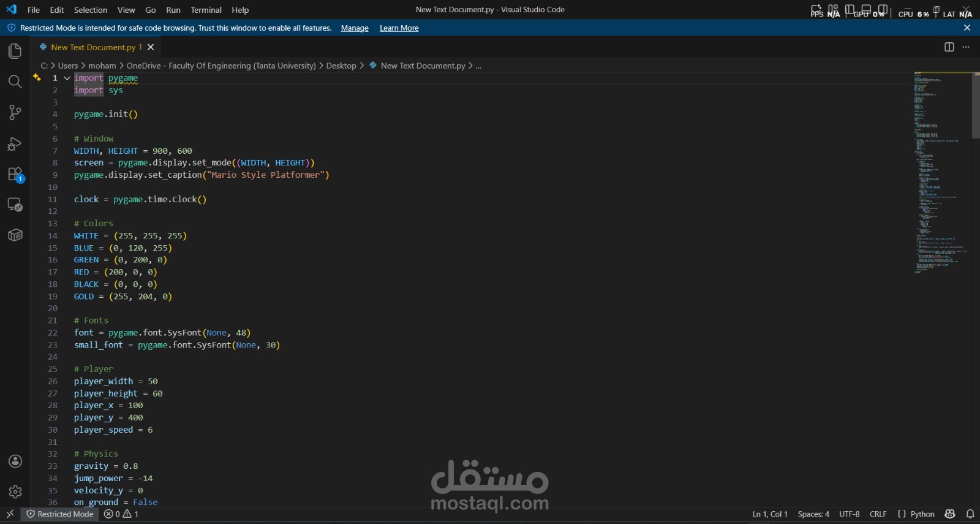Open the Explorer view in activity bar
The height and width of the screenshot is (524, 980).
pos(15,51)
